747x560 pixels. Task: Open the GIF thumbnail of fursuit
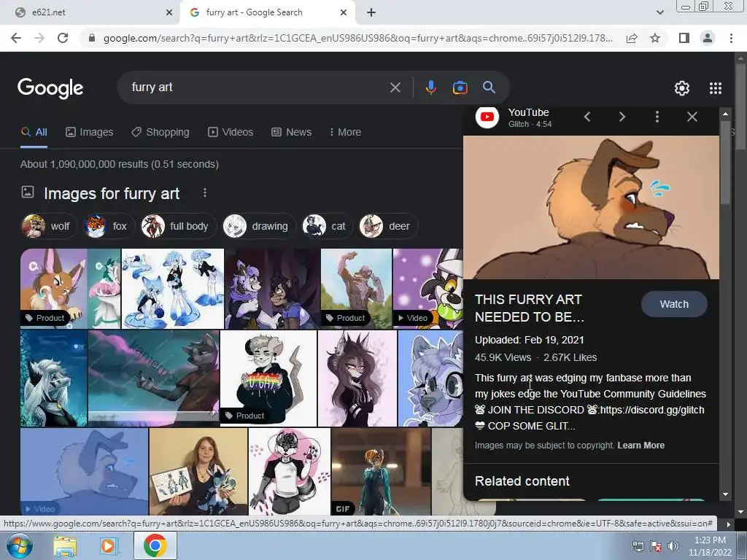(x=381, y=472)
